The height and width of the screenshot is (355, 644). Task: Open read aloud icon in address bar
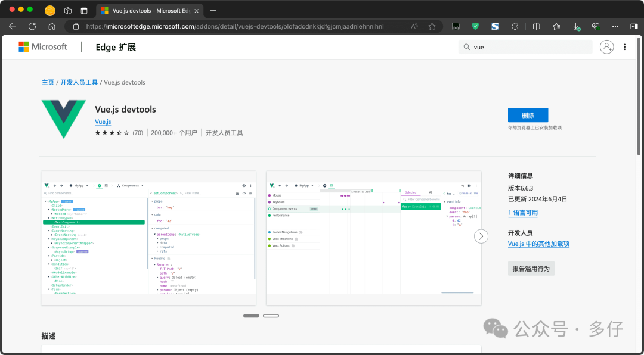point(414,26)
